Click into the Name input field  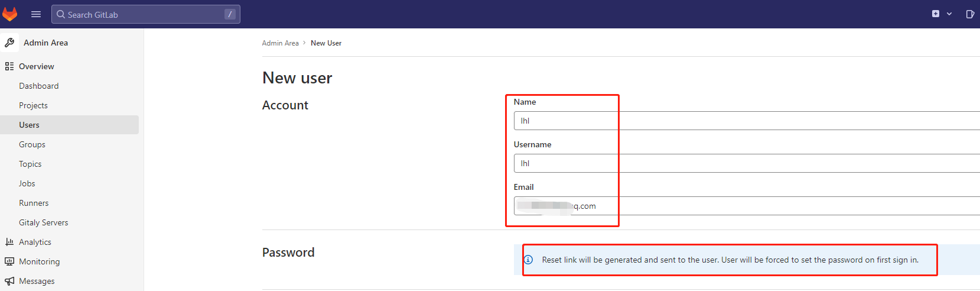pyautogui.click(x=747, y=121)
